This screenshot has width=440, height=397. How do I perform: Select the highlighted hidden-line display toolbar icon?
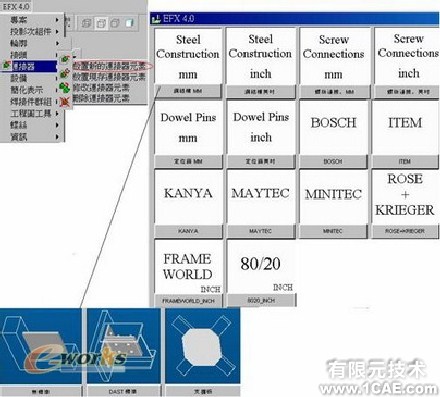[101, 23]
